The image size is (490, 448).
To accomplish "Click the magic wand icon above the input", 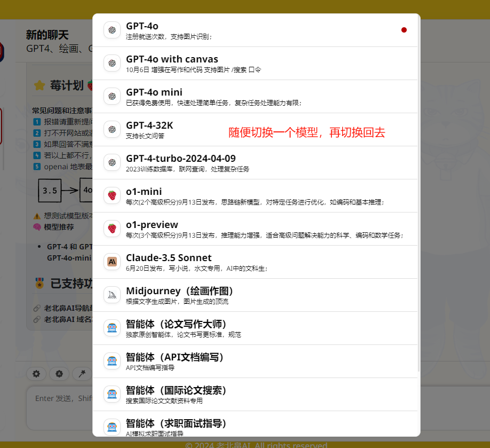I will point(82,374).
